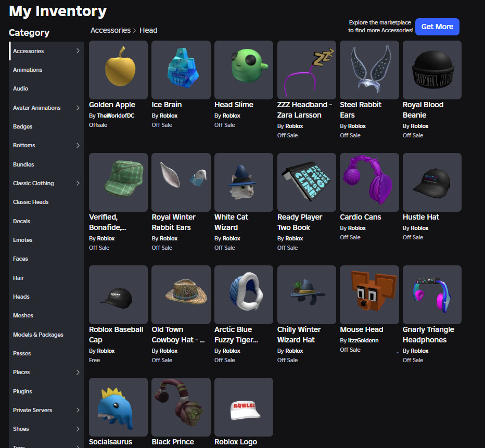Viewport: 485px width, 448px height.
Task: Open the Royal Blood Beanie thumbnail
Action: (432, 70)
